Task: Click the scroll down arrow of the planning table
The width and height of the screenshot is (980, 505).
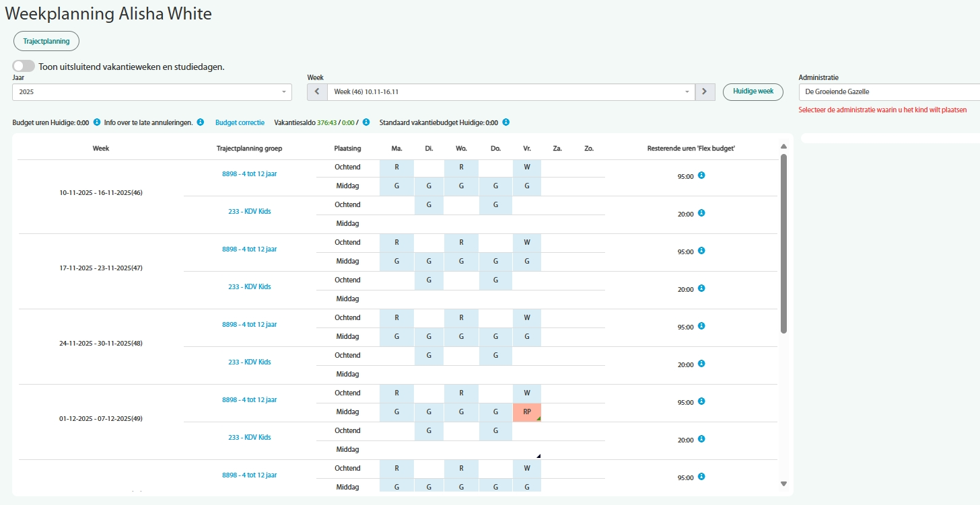Action: (783, 483)
